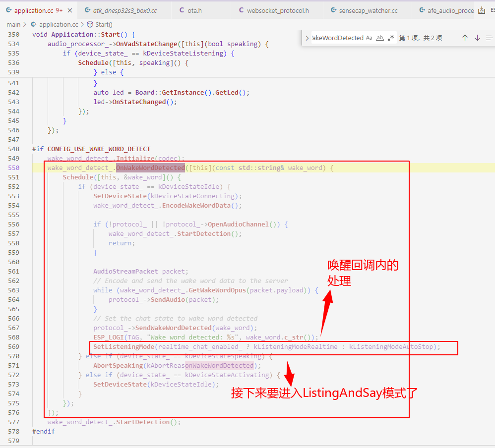Click 'Schedule([this, &wake_word]() {' on line 551
This screenshot has width=495, height=448.
(x=122, y=177)
